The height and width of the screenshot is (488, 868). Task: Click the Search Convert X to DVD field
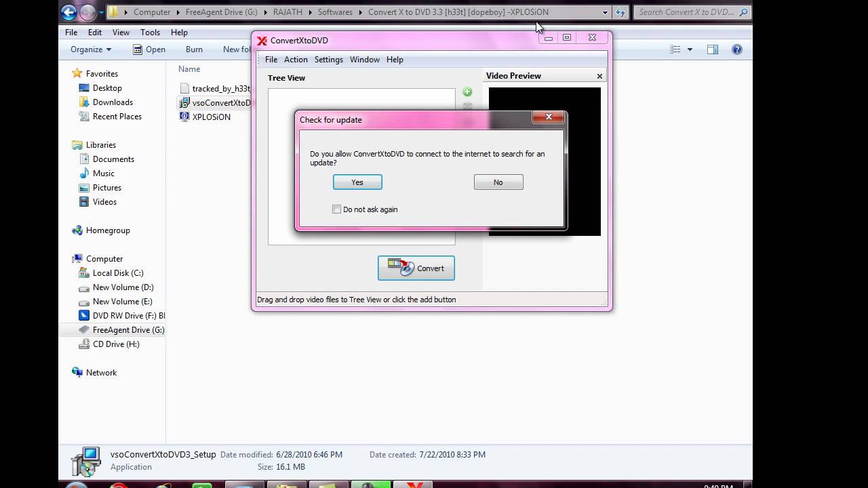692,12
